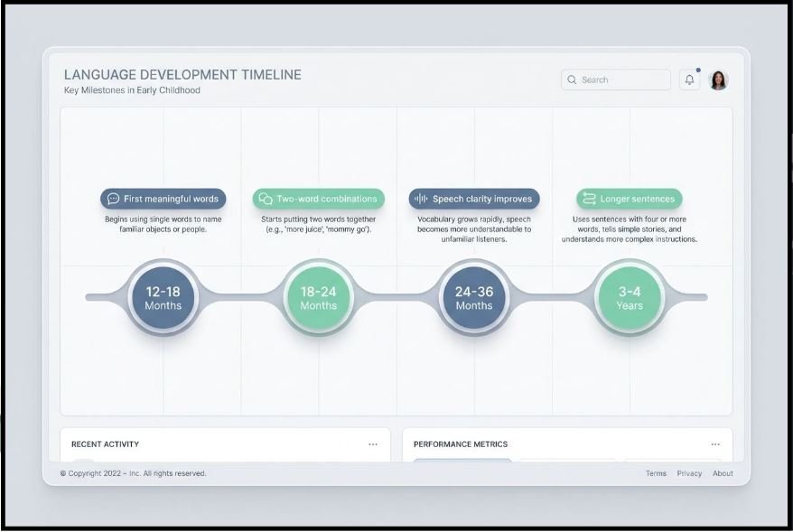This screenshot has height=532, width=793.
Task: Open the user profile avatar
Action: (x=719, y=79)
